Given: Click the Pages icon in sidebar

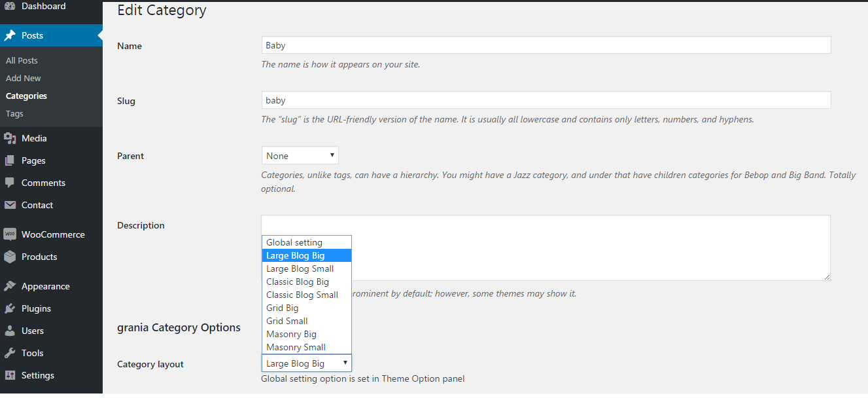Looking at the screenshot, I should [x=10, y=160].
